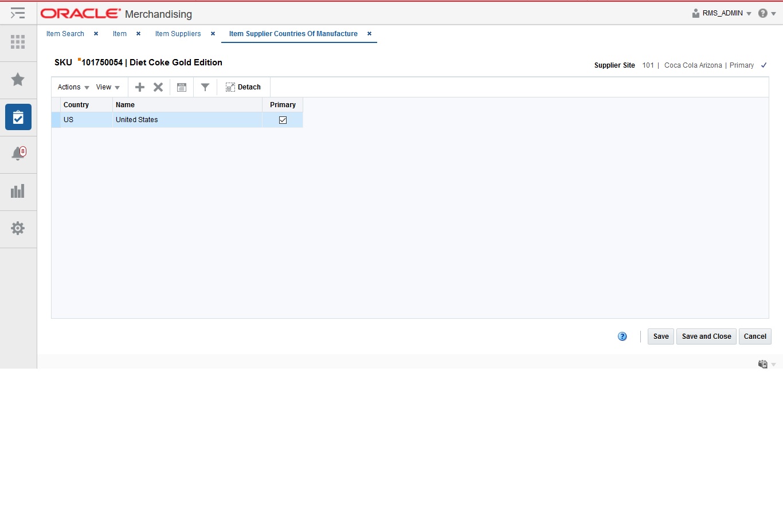Open the Notifications bell icon
The image size is (783, 532).
[18, 154]
